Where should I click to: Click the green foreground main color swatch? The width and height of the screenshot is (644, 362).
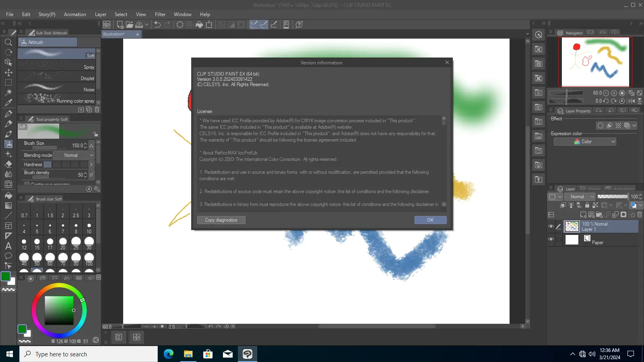[x=6, y=276]
